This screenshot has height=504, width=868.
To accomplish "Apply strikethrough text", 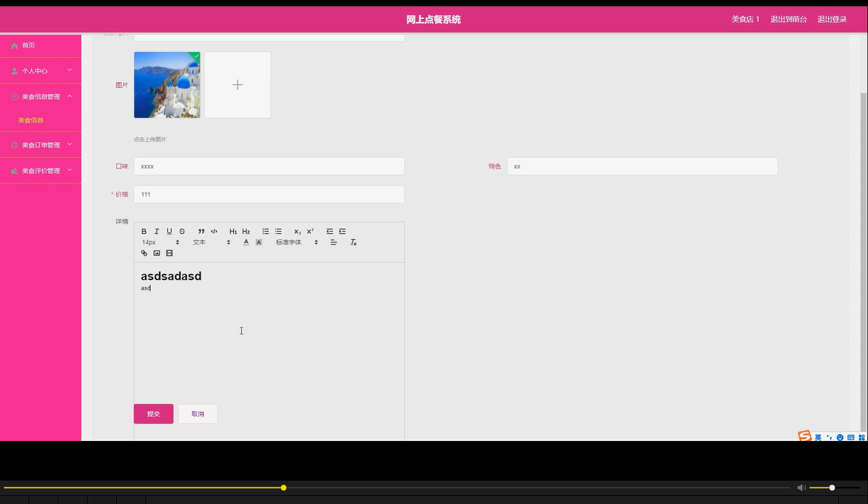I will tap(182, 231).
